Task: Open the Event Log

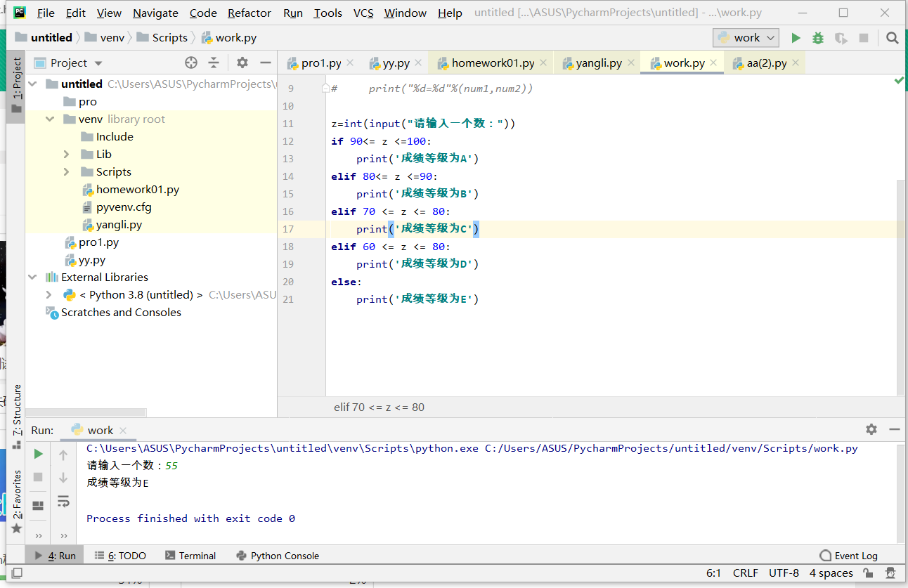Action: point(848,556)
